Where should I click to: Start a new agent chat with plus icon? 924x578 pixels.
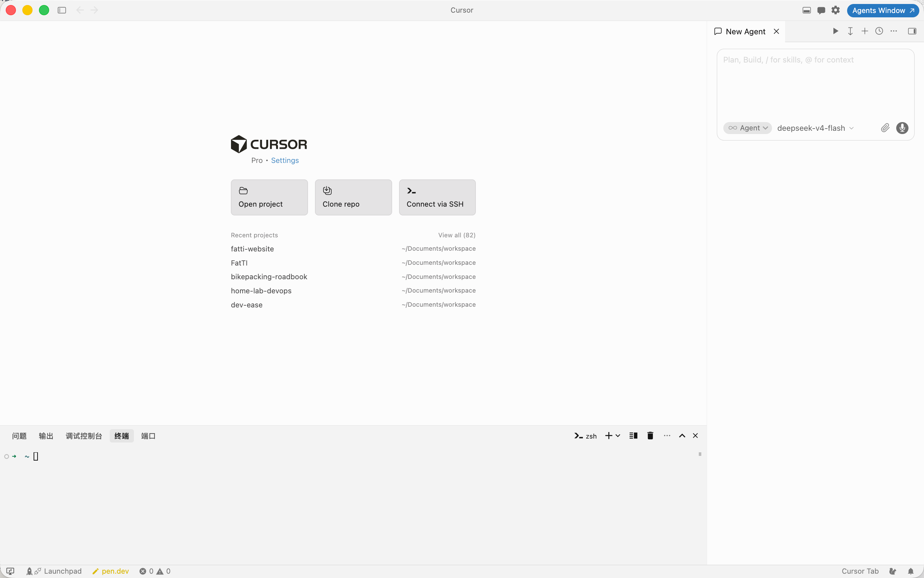[x=865, y=31]
